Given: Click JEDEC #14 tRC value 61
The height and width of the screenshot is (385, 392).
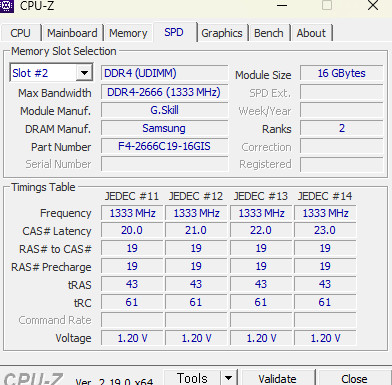Looking at the screenshot, I should tap(325, 302).
